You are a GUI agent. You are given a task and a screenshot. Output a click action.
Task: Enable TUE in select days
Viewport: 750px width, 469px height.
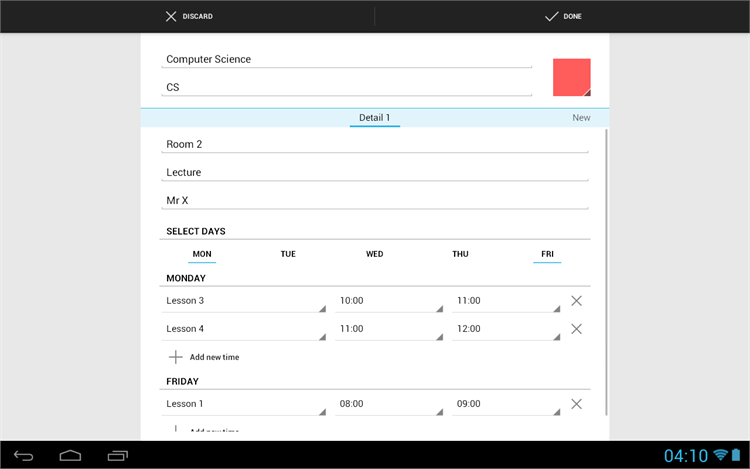[288, 254]
